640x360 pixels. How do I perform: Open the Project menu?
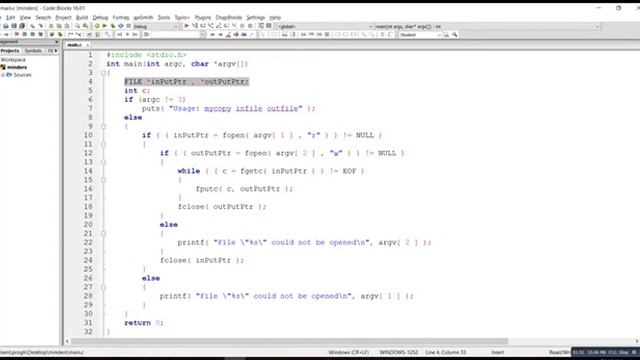pyautogui.click(x=63, y=18)
